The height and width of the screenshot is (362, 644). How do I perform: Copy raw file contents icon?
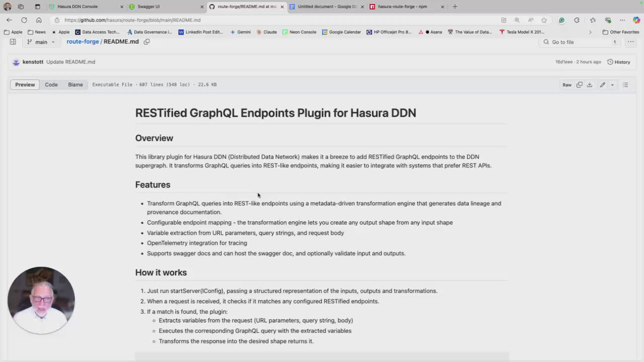pos(580,85)
